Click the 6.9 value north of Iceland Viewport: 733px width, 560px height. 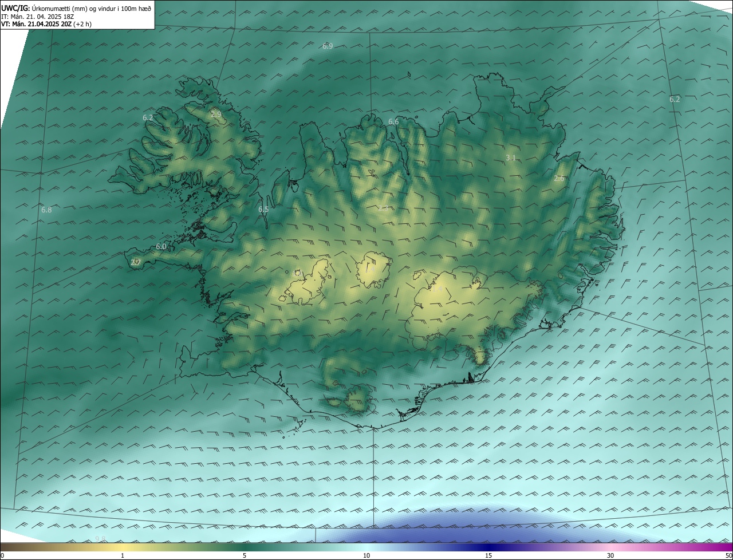[x=328, y=46]
